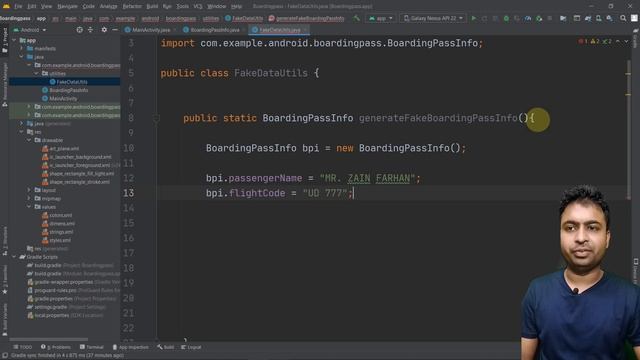Toggle the Favorites side tool window
The image size is (640, 360).
pyautogui.click(x=4, y=280)
